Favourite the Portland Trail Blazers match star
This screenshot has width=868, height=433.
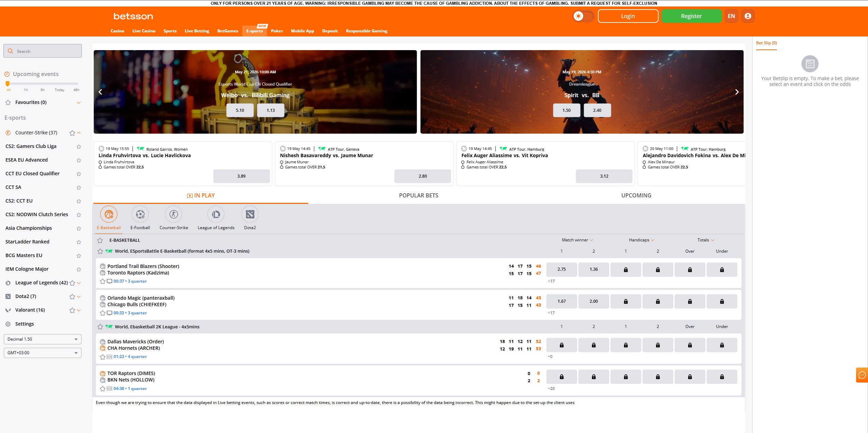[x=103, y=281]
